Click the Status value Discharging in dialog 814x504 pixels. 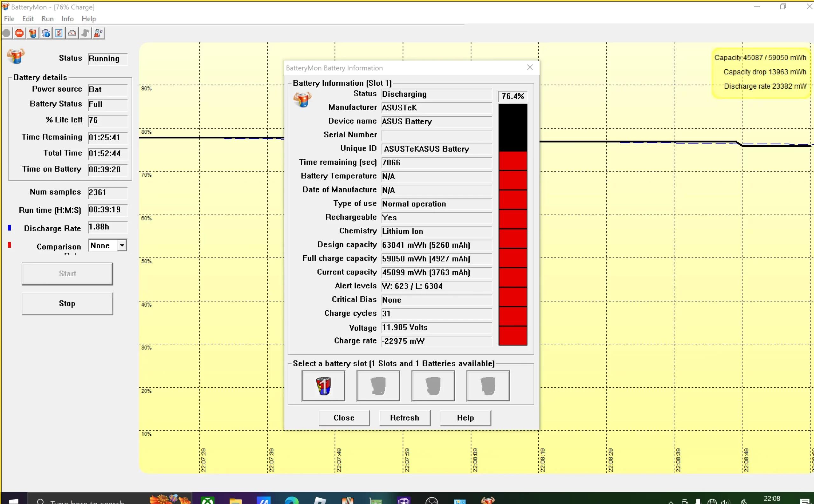[437, 94]
